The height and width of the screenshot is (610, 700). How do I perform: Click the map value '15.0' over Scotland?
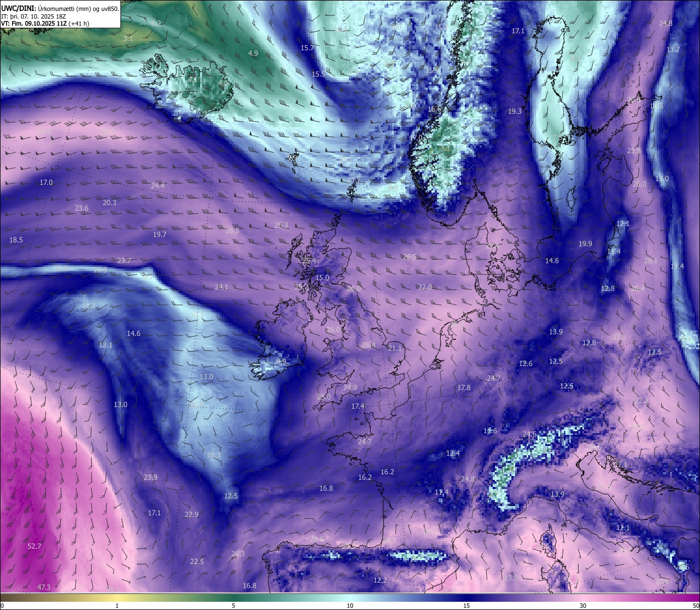pos(323,278)
